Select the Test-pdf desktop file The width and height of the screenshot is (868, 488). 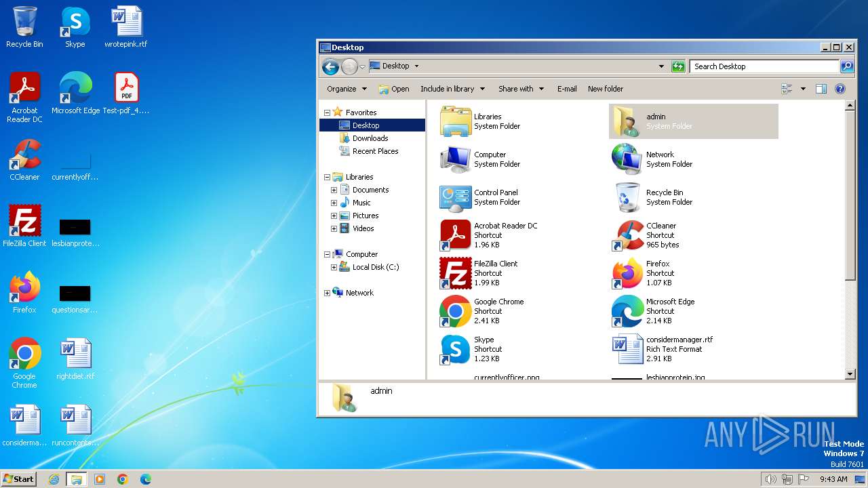click(x=126, y=94)
